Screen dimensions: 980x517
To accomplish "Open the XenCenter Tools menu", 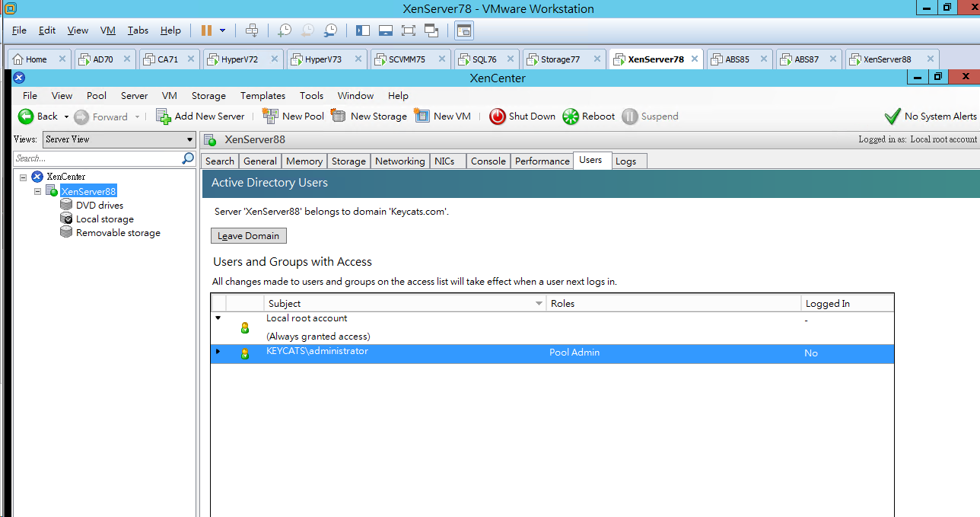I will click(311, 96).
